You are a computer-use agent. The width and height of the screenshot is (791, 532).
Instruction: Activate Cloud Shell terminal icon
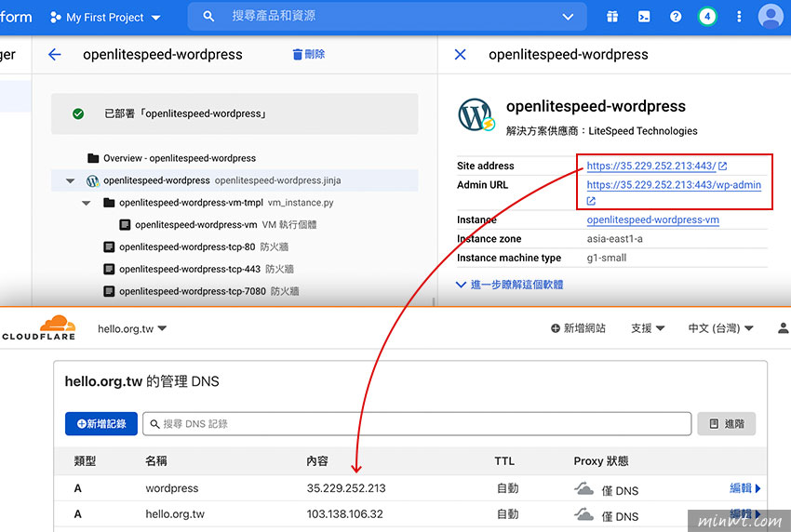644,17
